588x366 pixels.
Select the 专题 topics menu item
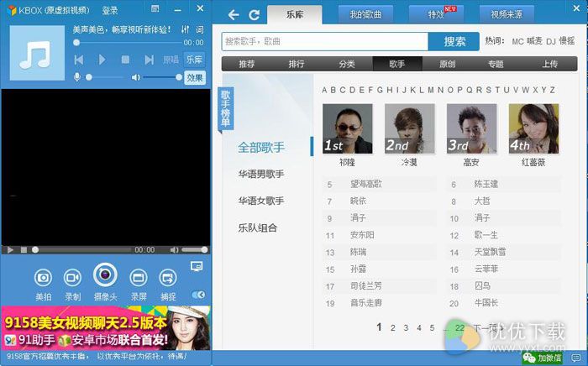point(496,64)
